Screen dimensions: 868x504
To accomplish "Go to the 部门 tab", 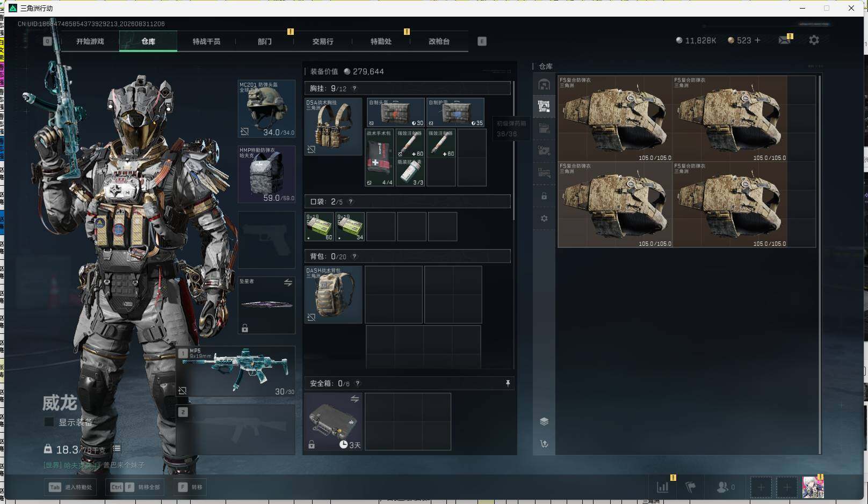I will [264, 41].
